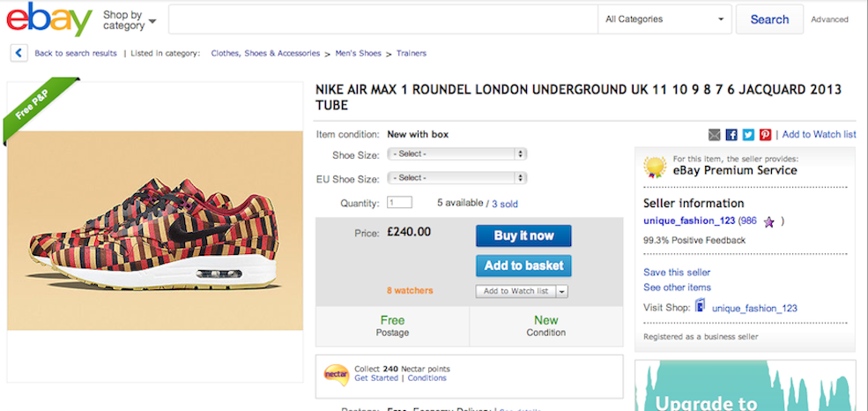Open the EU Shoe Size dropdown
This screenshot has height=411, width=868.
click(457, 177)
